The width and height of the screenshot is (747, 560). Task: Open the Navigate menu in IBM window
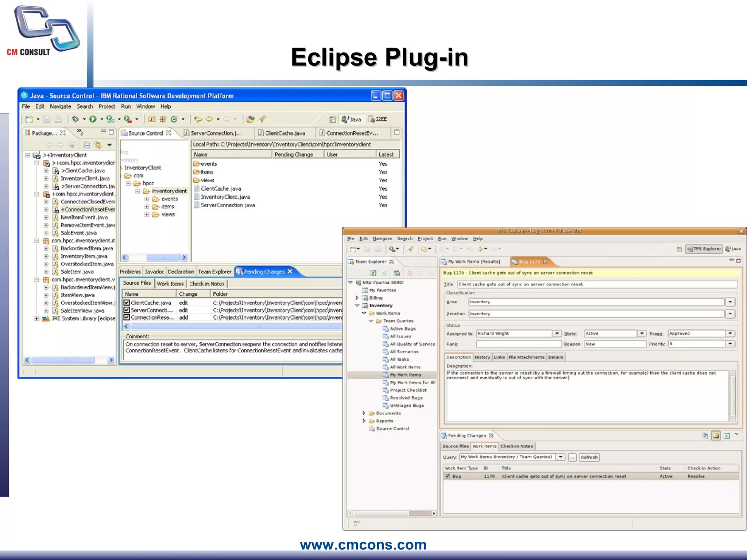click(61, 106)
